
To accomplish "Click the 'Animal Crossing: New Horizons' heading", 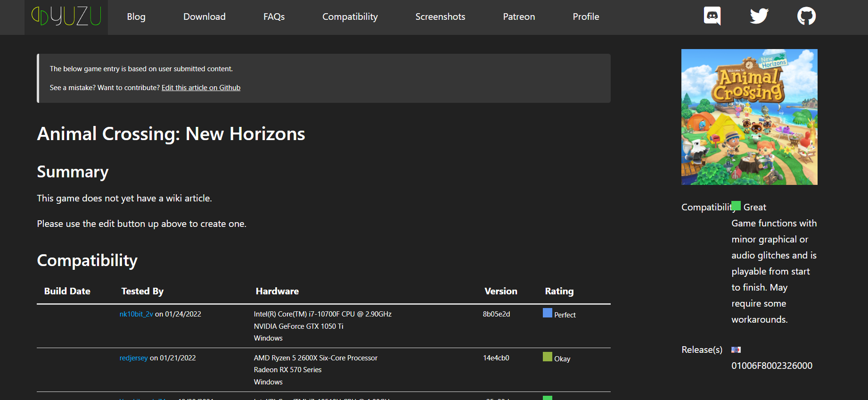I will (x=171, y=134).
